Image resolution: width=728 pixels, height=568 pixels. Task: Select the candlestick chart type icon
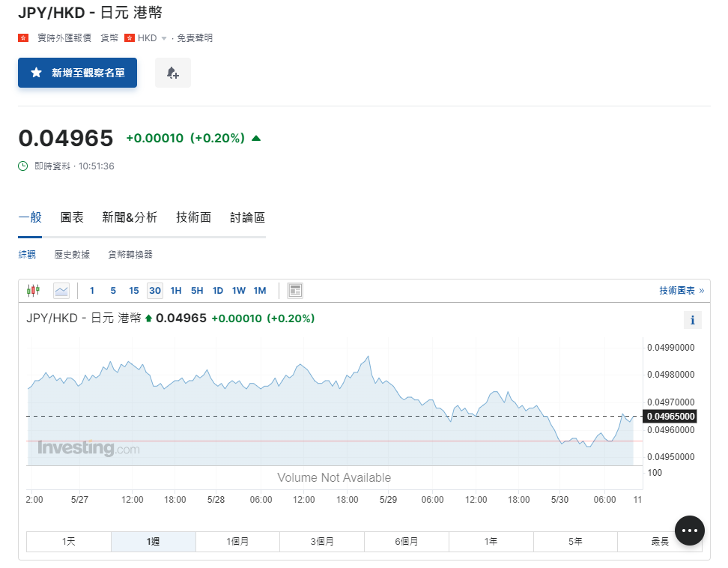coord(33,291)
